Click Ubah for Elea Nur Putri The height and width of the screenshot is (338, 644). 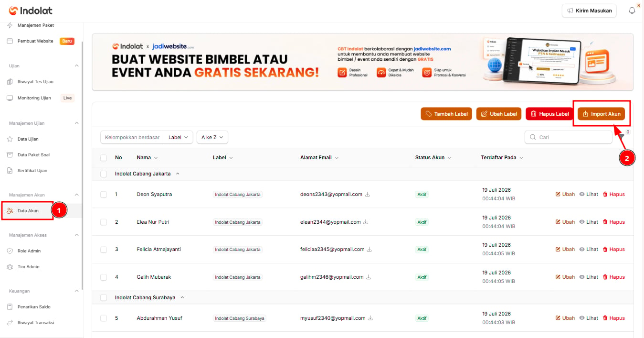[x=565, y=222]
